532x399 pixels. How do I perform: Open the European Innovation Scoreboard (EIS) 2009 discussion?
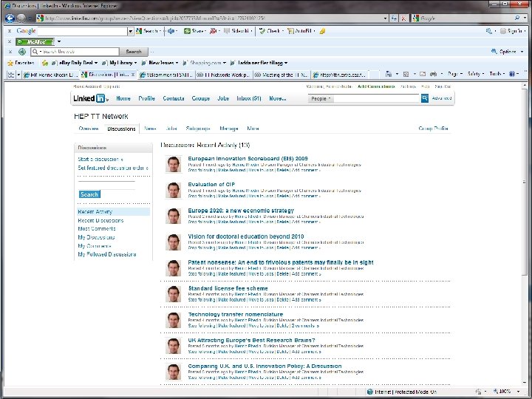tap(248, 158)
